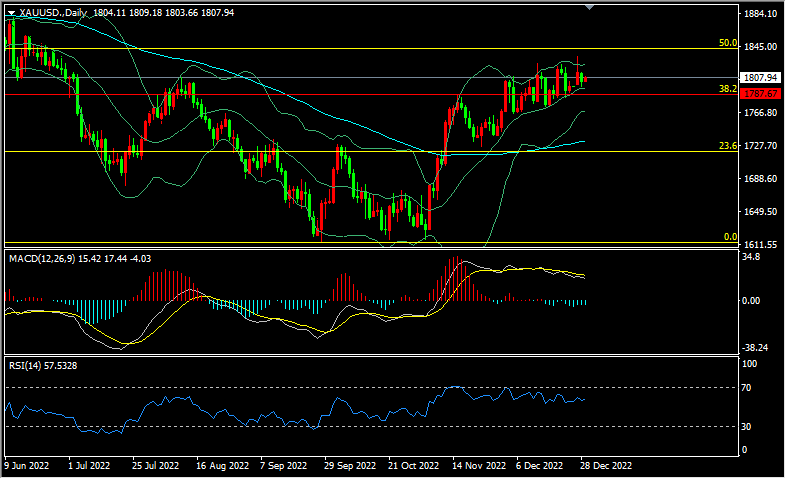The width and height of the screenshot is (786, 479).
Task: Click the 0.0 Fibonacci level label
Action: pyautogui.click(x=730, y=237)
